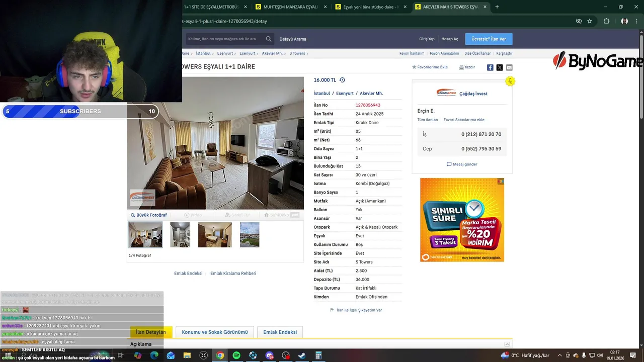Click the Çağdaş Invest store logo
644x362 pixels.
[446, 93]
